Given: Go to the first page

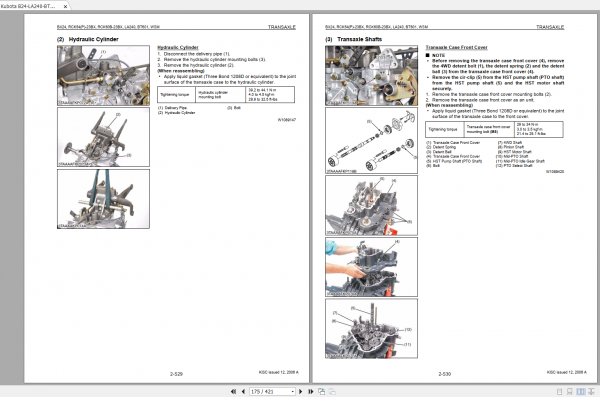Looking at the screenshot, I should (233, 391).
